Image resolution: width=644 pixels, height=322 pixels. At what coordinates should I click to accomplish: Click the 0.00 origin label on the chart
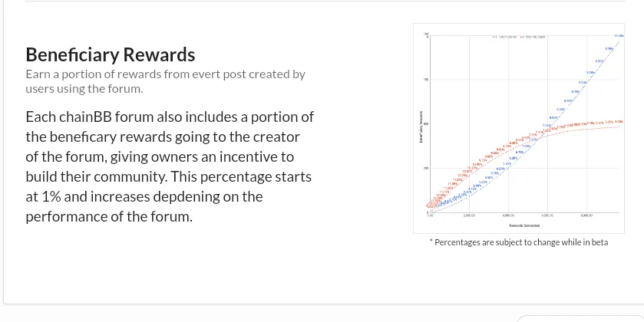430,215
